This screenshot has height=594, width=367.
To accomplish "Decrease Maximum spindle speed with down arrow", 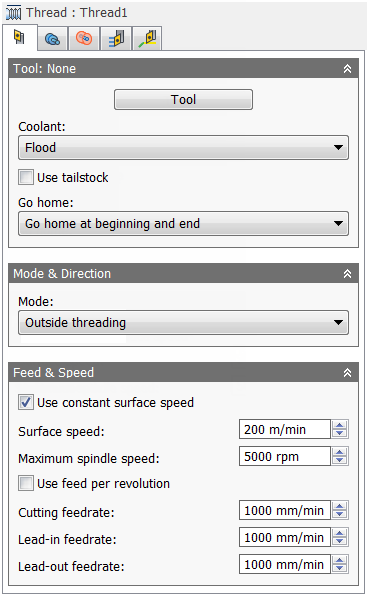I will (x=340, y=461).
